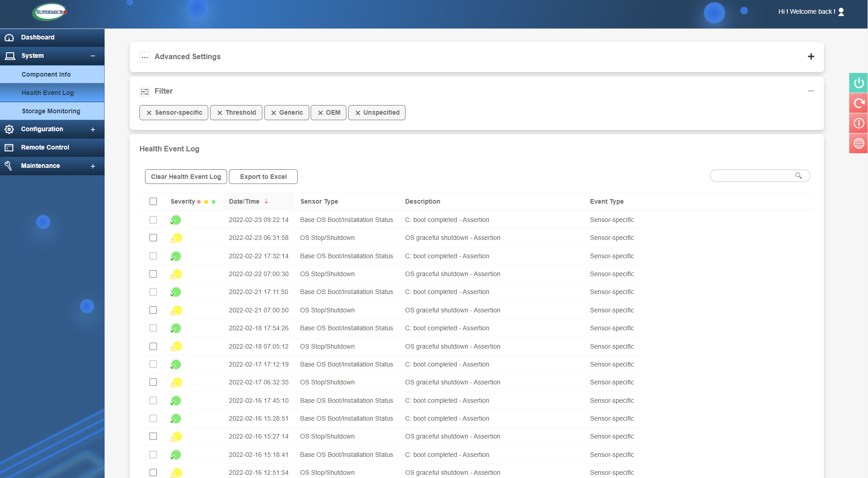Check the row checkbox for event at 2022-02-23 09:22:14
Screen dimensions: 868x478
point(153,220)
